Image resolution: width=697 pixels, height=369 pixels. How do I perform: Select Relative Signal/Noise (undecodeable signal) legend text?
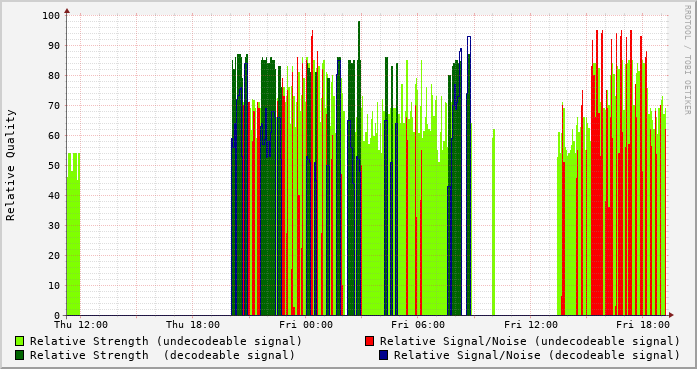pyautogui.click(x=530, y=341)
